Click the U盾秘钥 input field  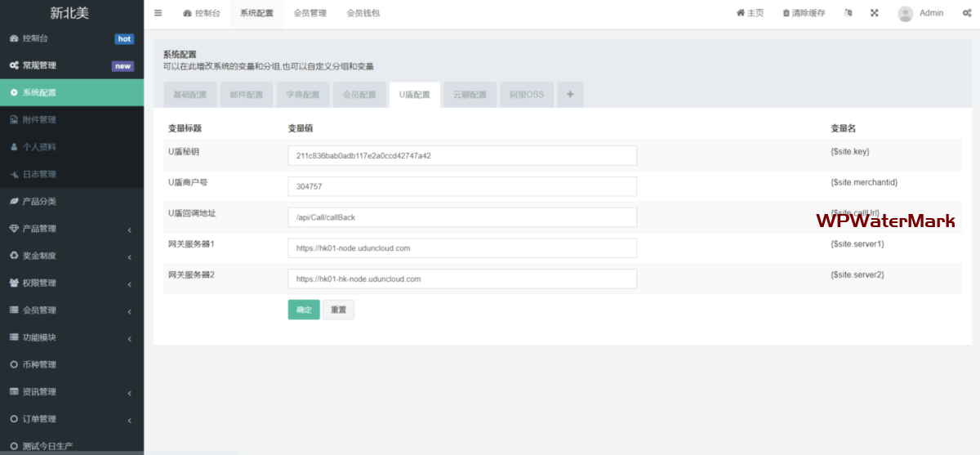pos(461,155)
